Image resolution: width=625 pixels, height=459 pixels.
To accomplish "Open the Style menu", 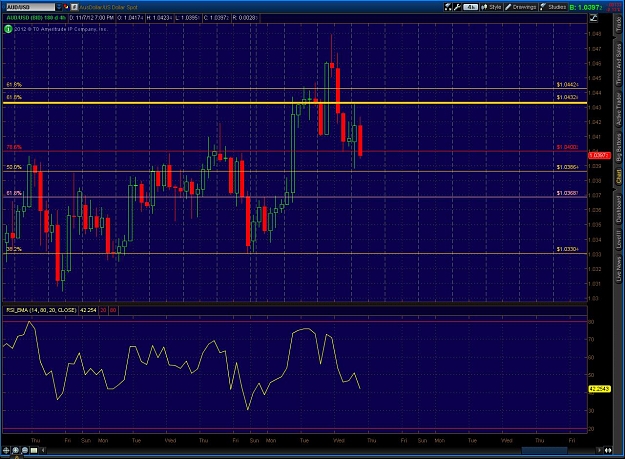I will 491,7.
